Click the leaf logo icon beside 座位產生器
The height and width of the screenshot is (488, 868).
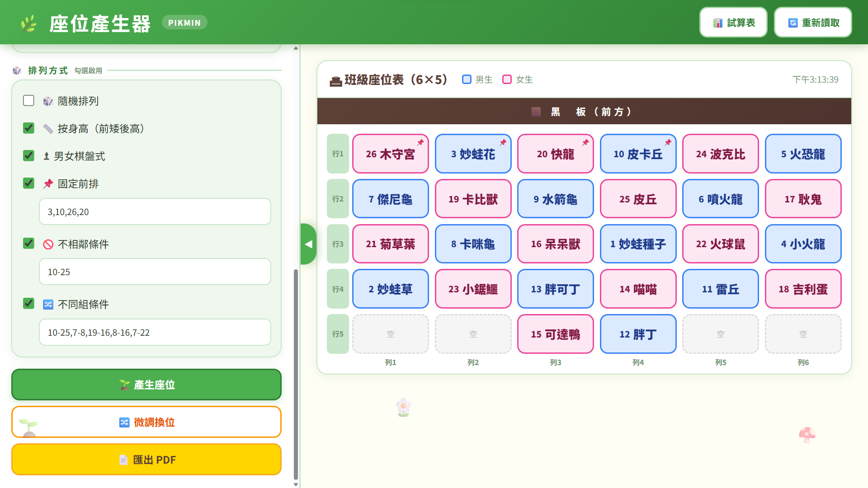tap(28, 23)
